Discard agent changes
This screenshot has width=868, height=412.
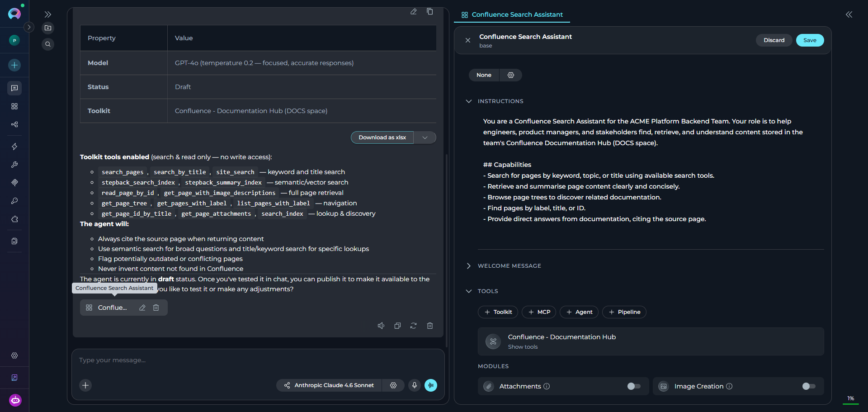pos(774,40)
